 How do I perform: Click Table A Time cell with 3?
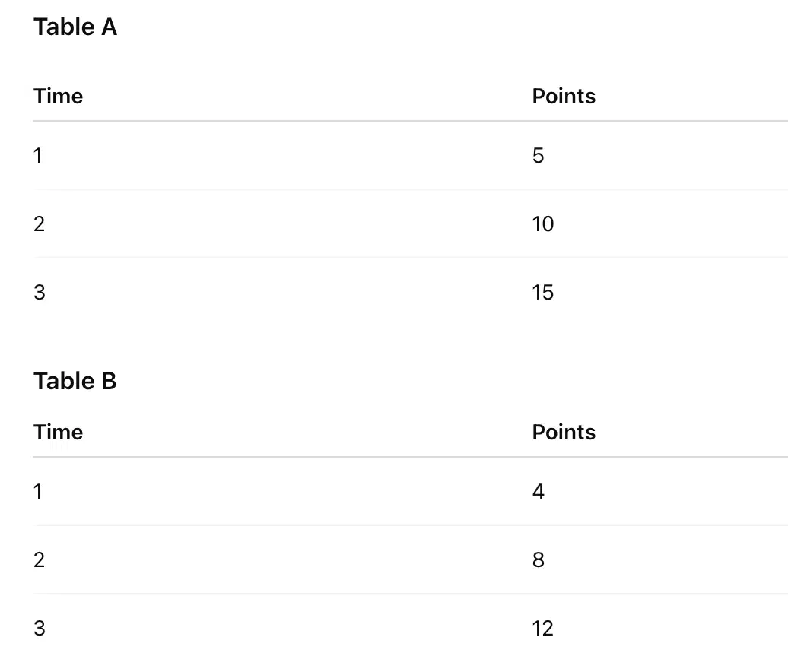[40, 293]
